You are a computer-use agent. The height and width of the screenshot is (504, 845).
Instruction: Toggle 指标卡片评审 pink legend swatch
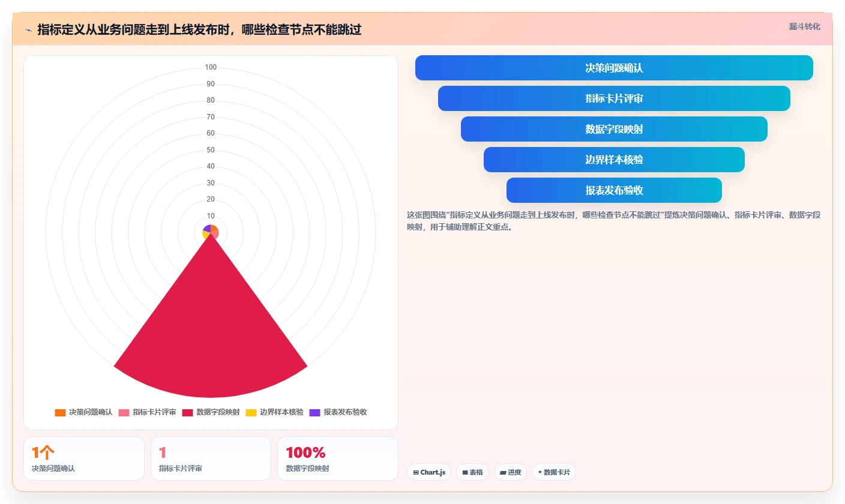[124, 412]
